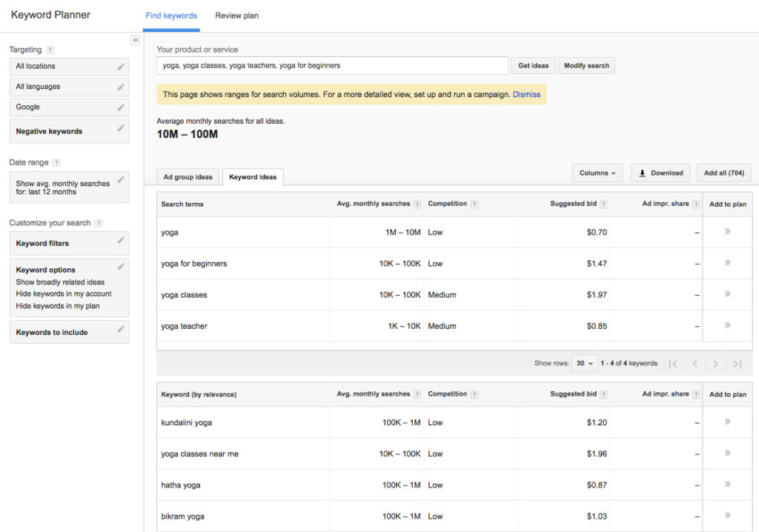Help icon for Search terms Suggested bid
The image size is (759, 532).
pos(603,205)
